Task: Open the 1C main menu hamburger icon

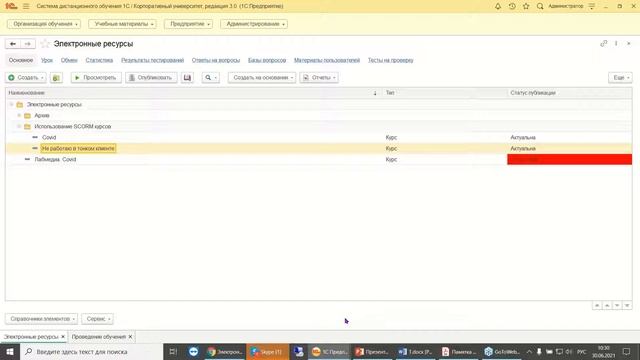Action: [x=26, y=6]
